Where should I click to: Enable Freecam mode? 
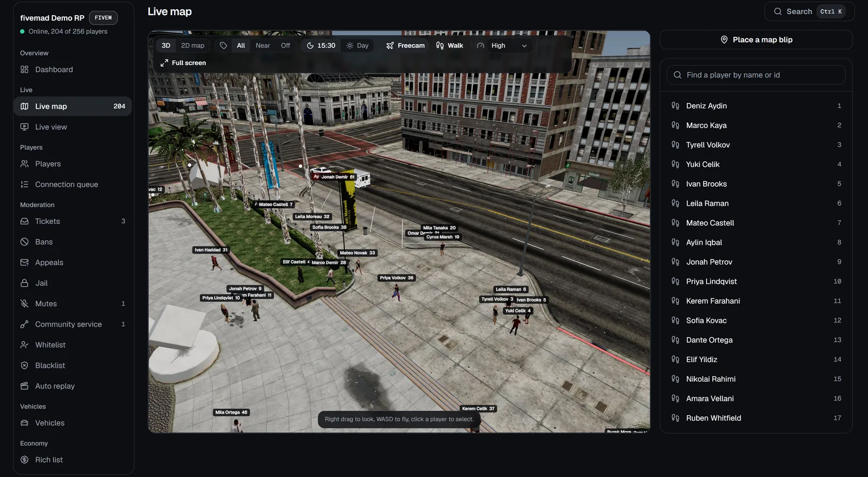[405, 46]
